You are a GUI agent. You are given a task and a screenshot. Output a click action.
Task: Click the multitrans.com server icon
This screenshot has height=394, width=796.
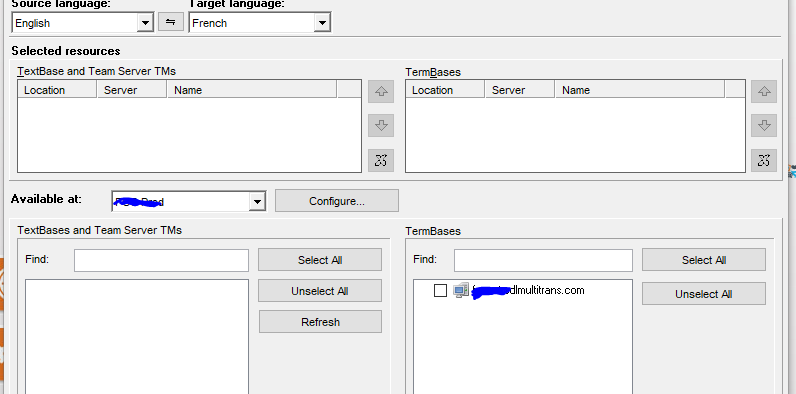pyautogui.click(x=460, y=290)
